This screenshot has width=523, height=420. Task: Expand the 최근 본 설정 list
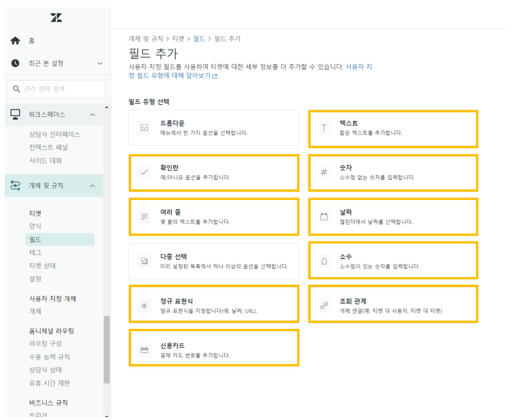tap(100, 63)
